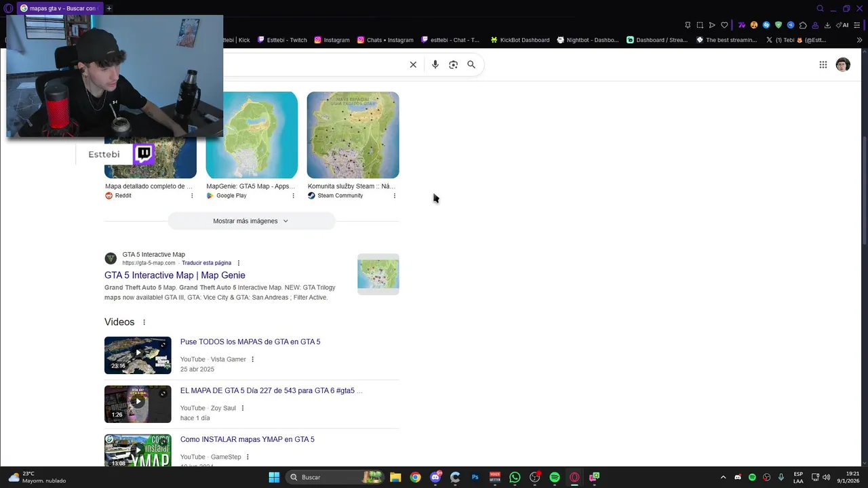Open the Google apps grid

point(823,64)
